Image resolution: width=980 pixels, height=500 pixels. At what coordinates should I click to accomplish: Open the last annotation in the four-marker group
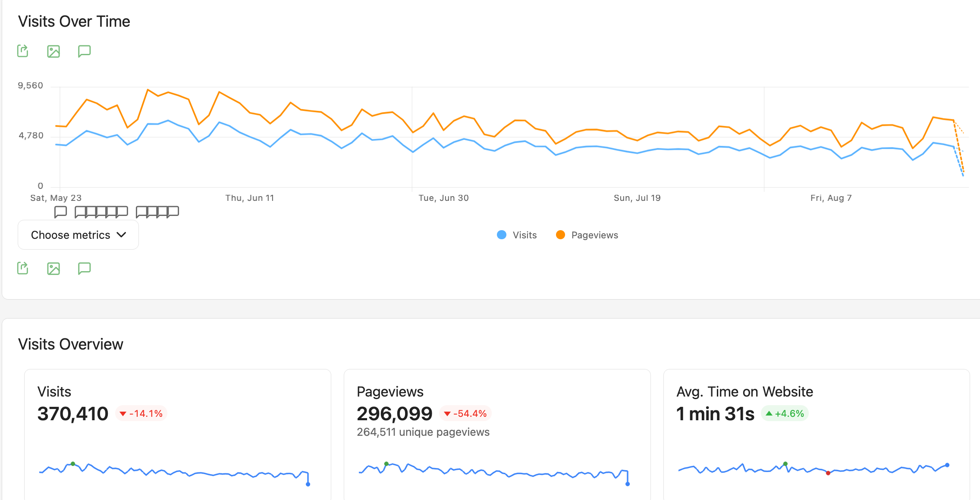(x=173, y=212)
